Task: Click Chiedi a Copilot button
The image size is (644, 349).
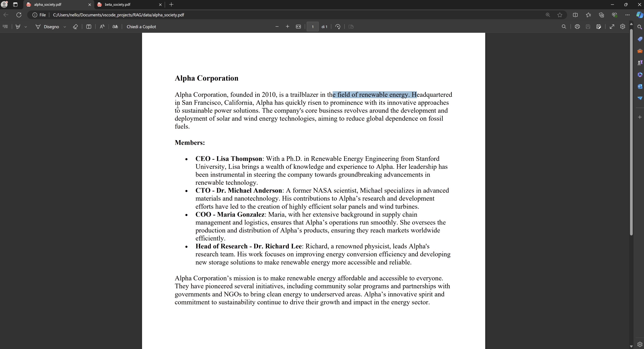Action: click(x=141, y=26)
